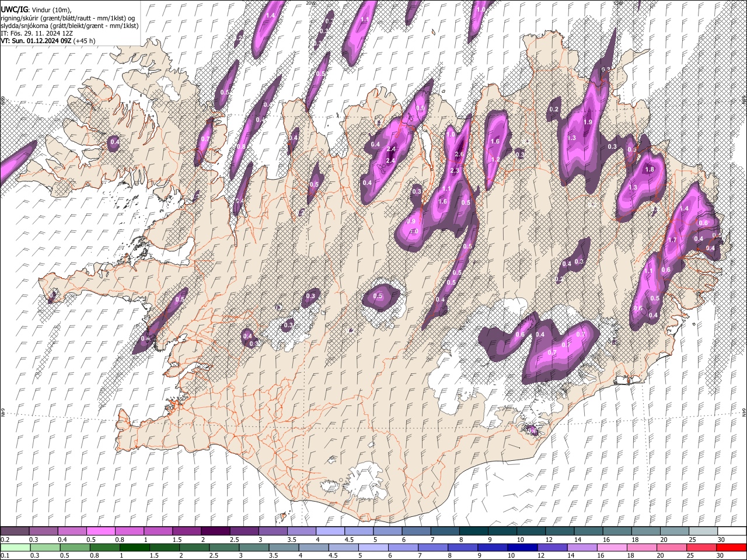Select the pure red swatch labeled 30 in bottom row
The image size is (747, 560).
[x=731, y=548]
